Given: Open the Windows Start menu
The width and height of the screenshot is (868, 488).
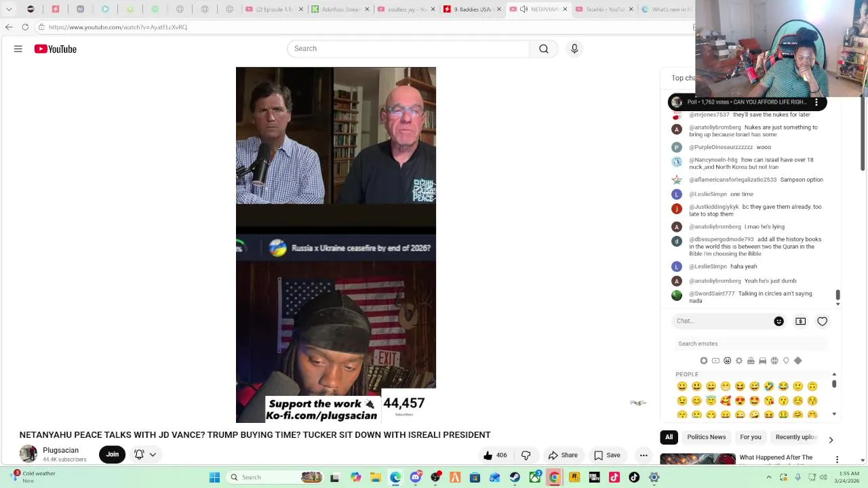Looking at the screenshot, I should point(214,477).
